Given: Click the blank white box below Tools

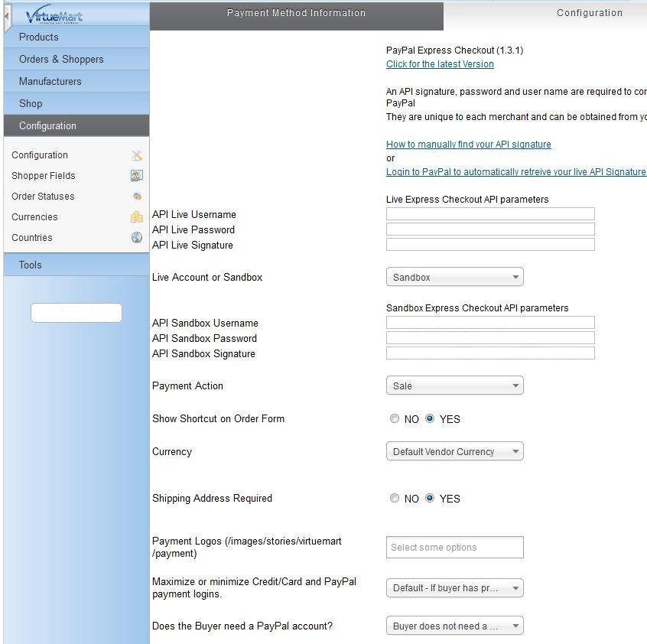Looking at the screenshot, I should pyautogui.click(x=76, y=313).
